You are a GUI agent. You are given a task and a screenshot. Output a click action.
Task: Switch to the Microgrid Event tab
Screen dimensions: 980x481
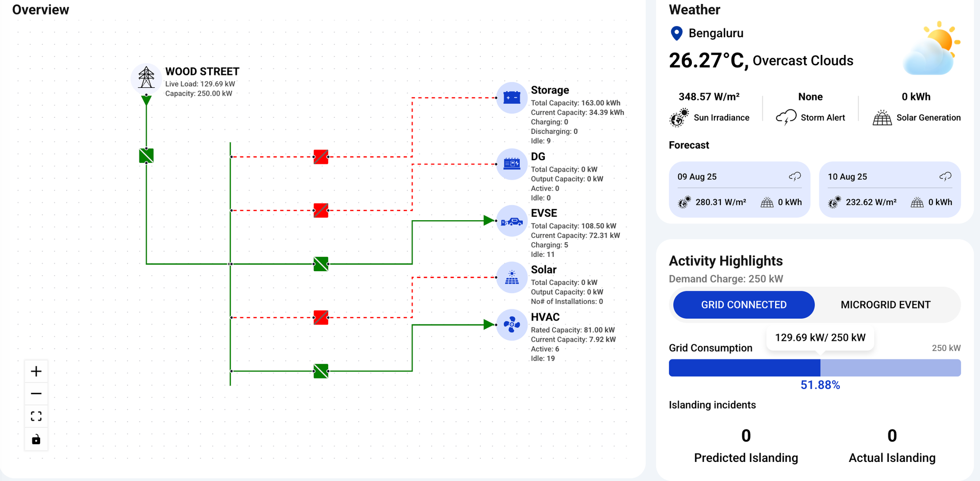pyautogui.click(x=885, y=305)
